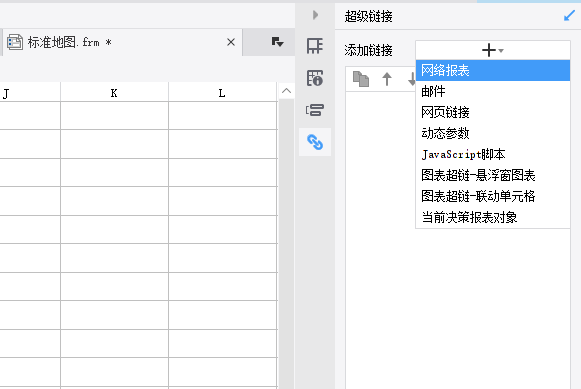This screenshot has width=581, height=389.
Task: Choose 图表超链-联动单元格 option
Action: (492, 196)
